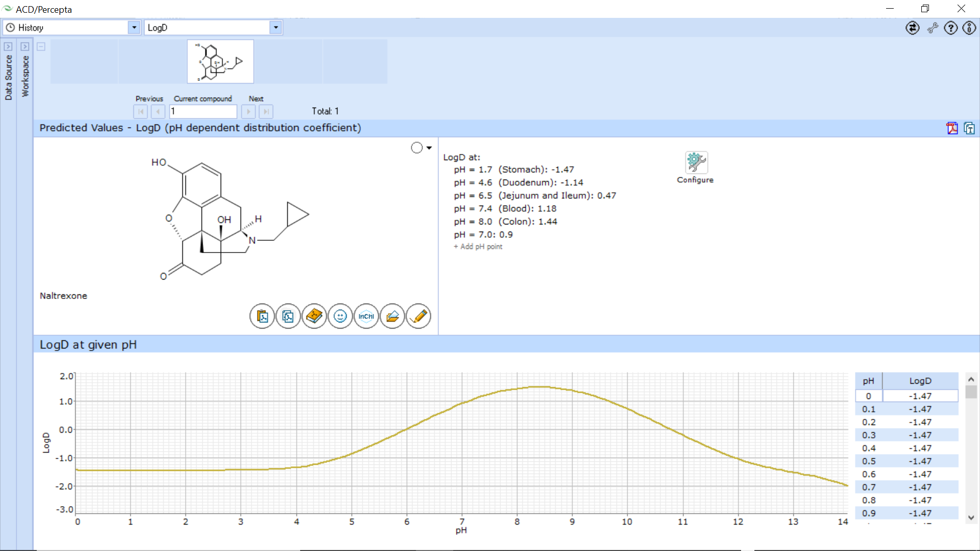The width and height of the screenshot is (980, 551).
Task: Click the open file folder icon
Action: tap(392, 316)
